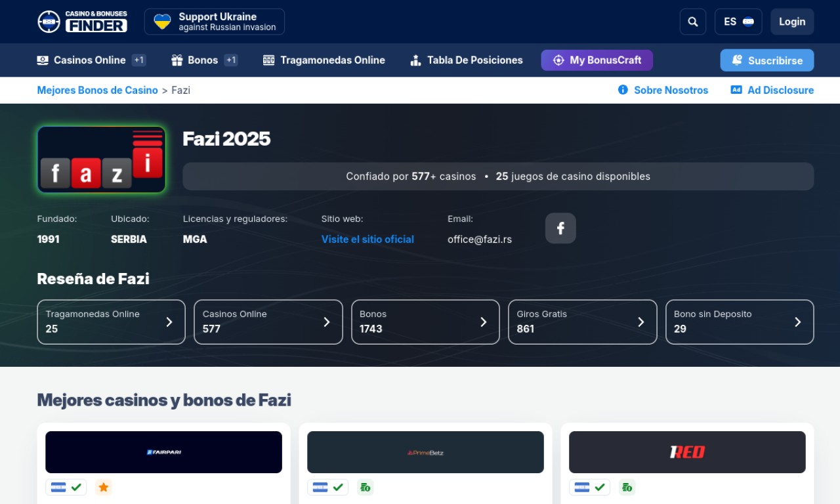Open the Bonos menu
840x504 pixels.
point(203,60)
